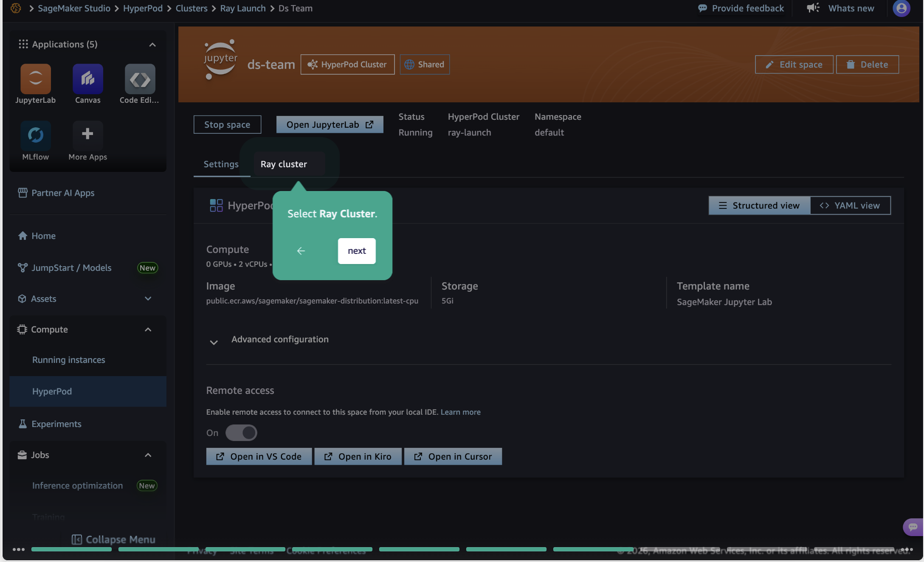Click the three dots left of progress bar
Image resolution: width=924 pixels, height=562 pixels.
click(x=19, y=549)
